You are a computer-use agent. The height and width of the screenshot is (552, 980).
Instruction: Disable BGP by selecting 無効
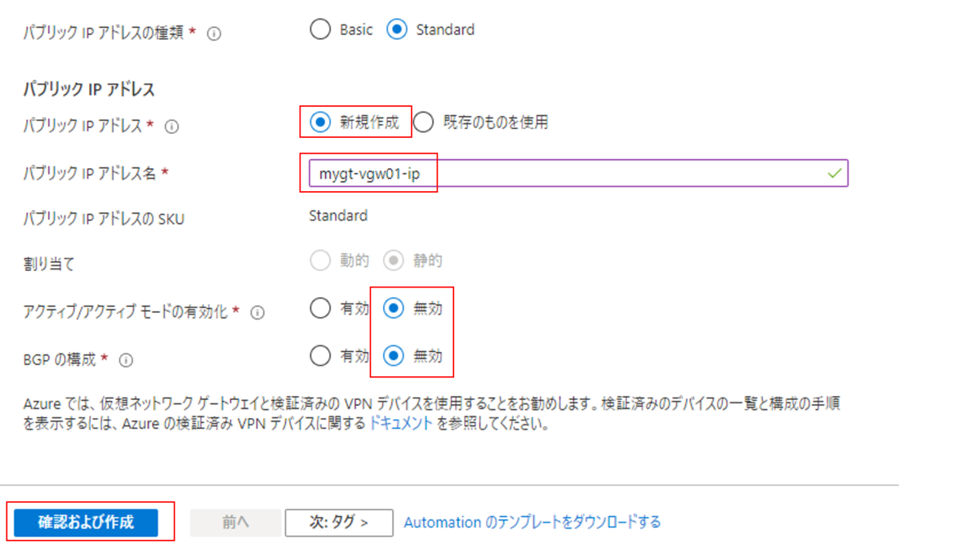[x=393, y=355]
